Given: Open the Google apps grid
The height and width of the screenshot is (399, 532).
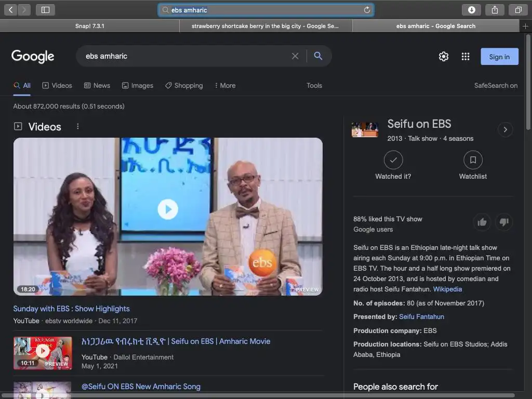Looking at the screenshot, I should click(x=465, y=56).
